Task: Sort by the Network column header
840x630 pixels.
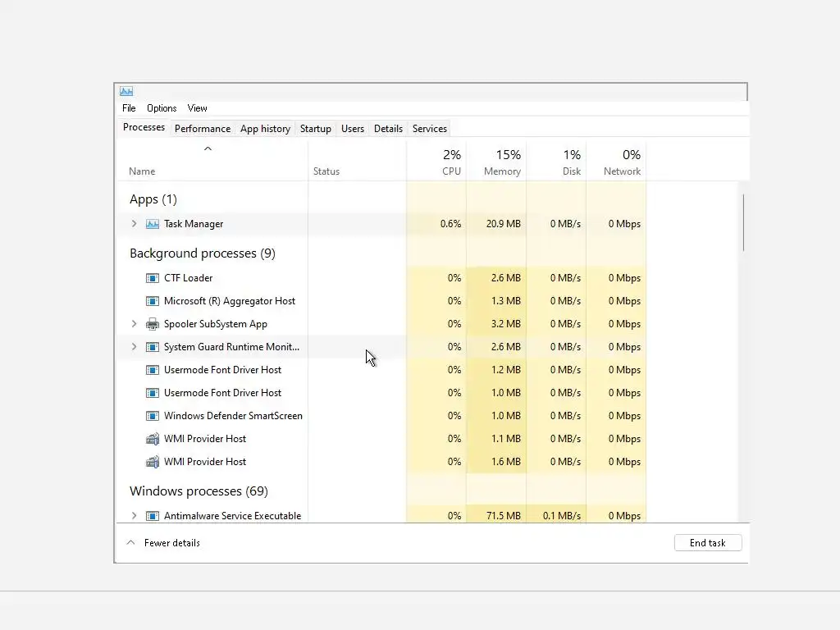Action: (x=616, y=162)
